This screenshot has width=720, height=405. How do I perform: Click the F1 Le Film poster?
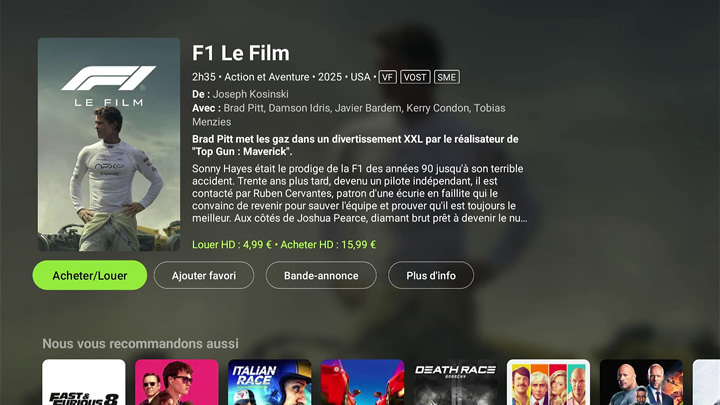point(109,144)
